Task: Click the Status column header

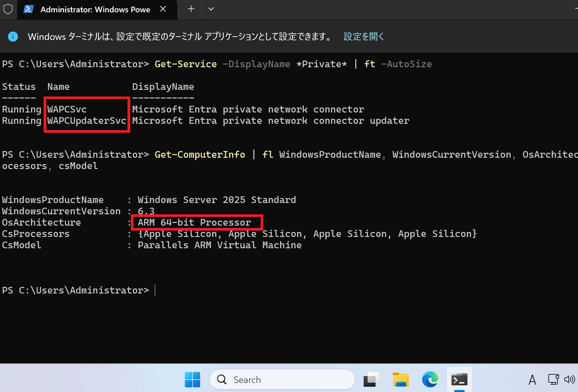Action: (x=19, y=87)
